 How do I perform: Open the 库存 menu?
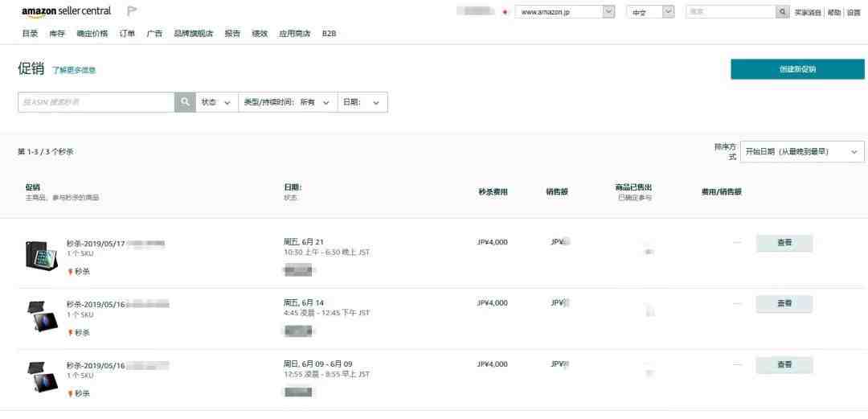coord(57,34)
